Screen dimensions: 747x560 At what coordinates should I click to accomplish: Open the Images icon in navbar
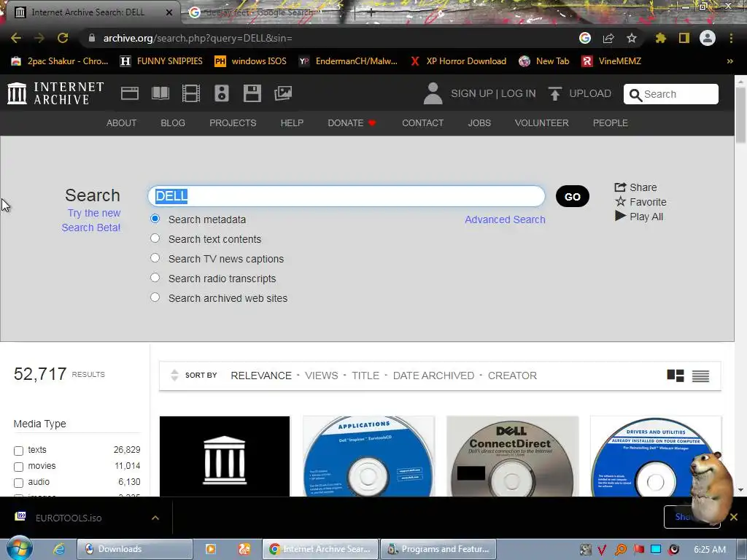point(283,93)
